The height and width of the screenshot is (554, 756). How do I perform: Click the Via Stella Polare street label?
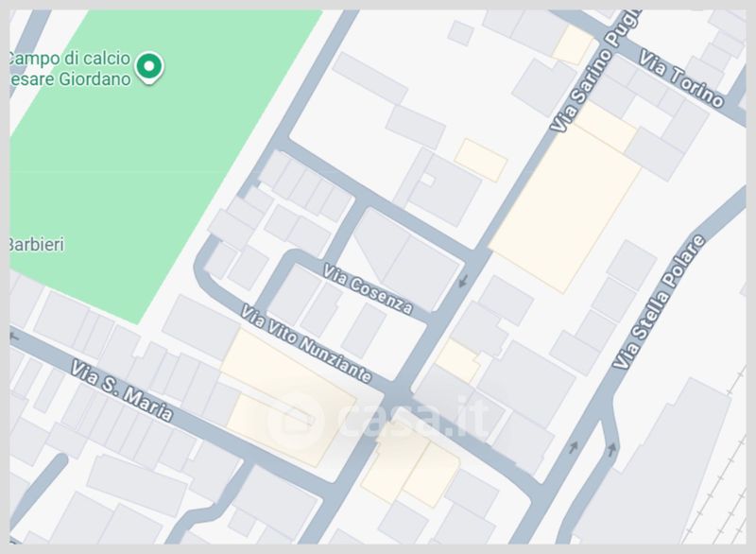(659, 303)
